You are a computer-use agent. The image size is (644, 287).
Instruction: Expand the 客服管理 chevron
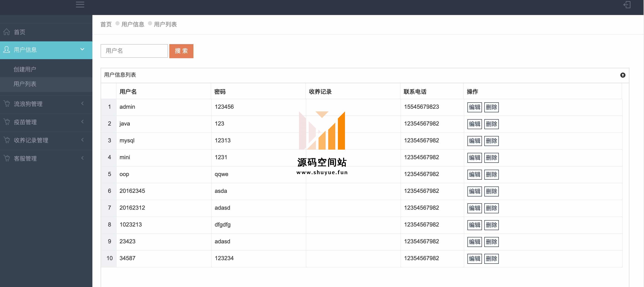[83, 158]
